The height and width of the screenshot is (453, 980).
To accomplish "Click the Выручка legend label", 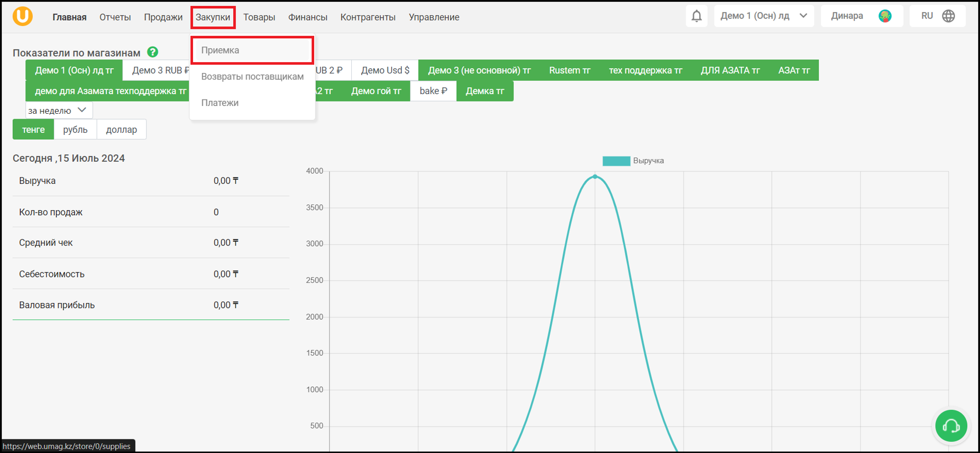I will coord(648,161).
